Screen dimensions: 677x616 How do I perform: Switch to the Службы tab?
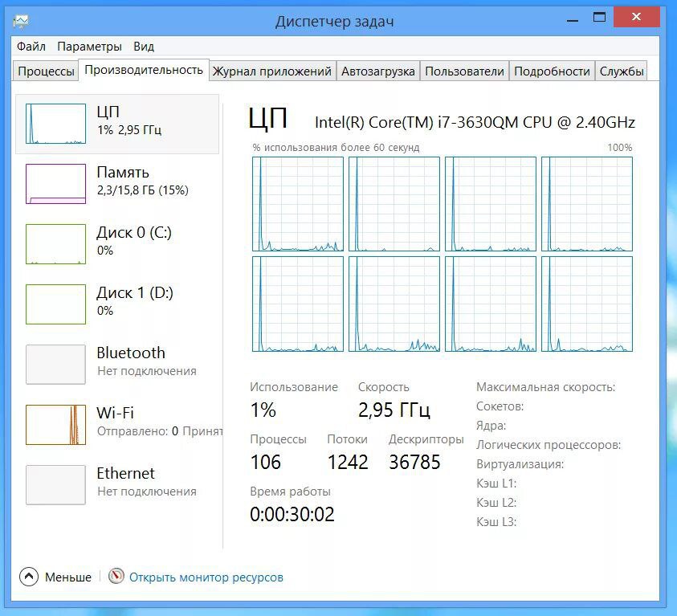(x=622, y=71)
